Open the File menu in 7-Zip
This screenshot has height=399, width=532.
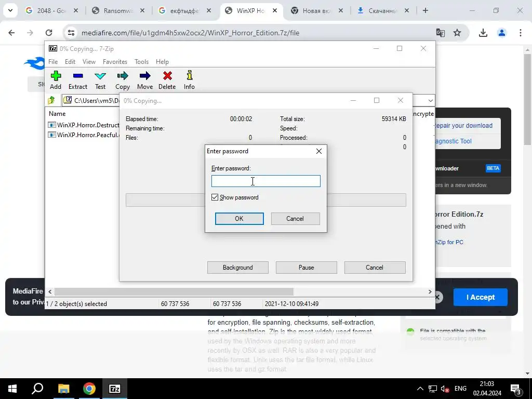click(x=53, y=62)
